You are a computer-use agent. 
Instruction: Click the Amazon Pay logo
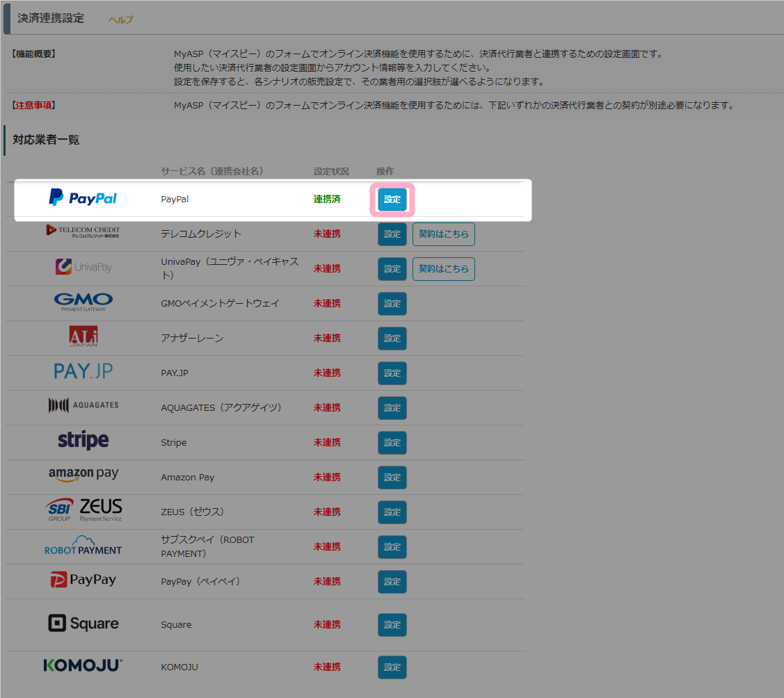click(x=83, y=476)
